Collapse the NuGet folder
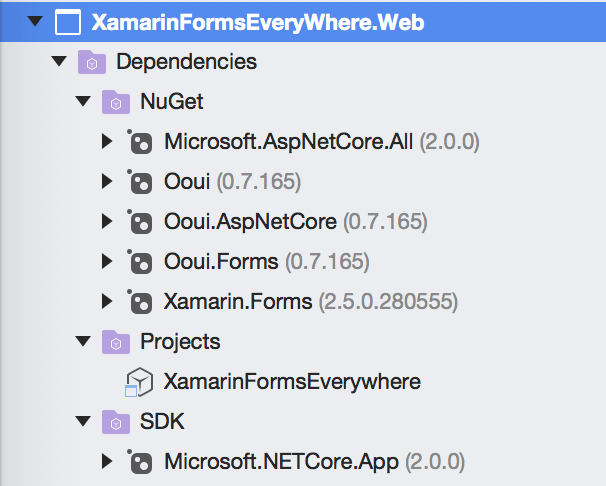 click(83, 101)
